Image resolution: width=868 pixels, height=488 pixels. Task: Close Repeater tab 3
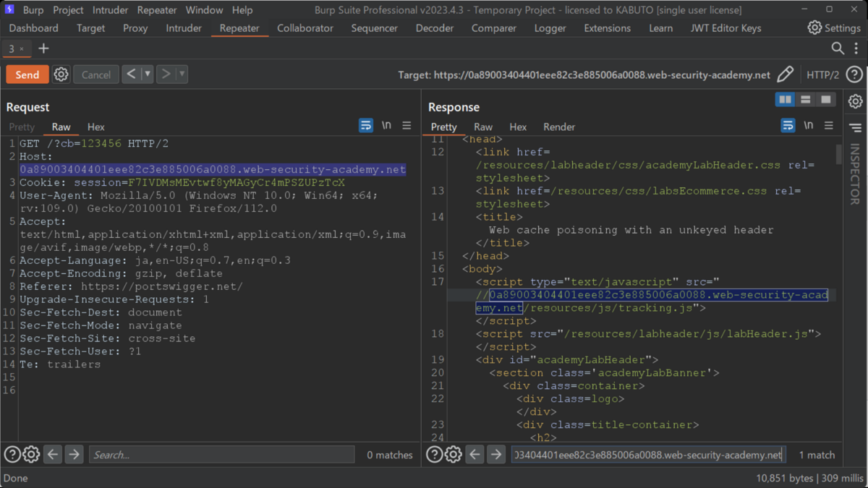[x=22, y=49]
